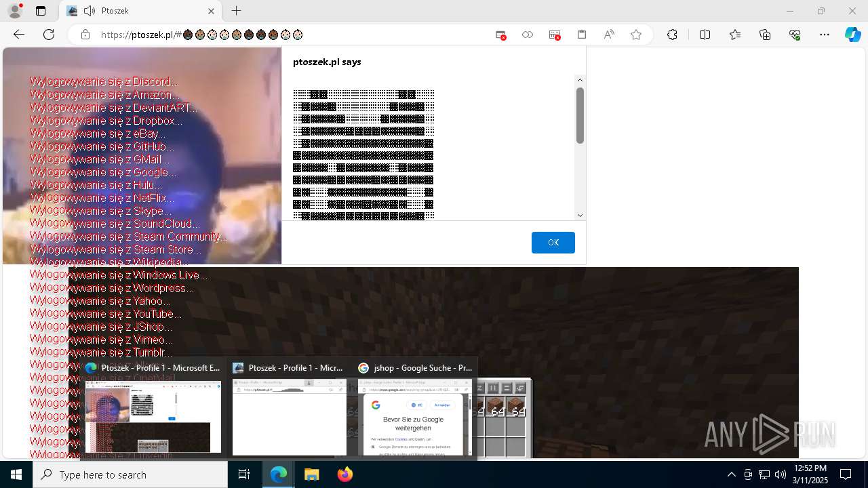Open the tab actions menu icon

point(41,11)
